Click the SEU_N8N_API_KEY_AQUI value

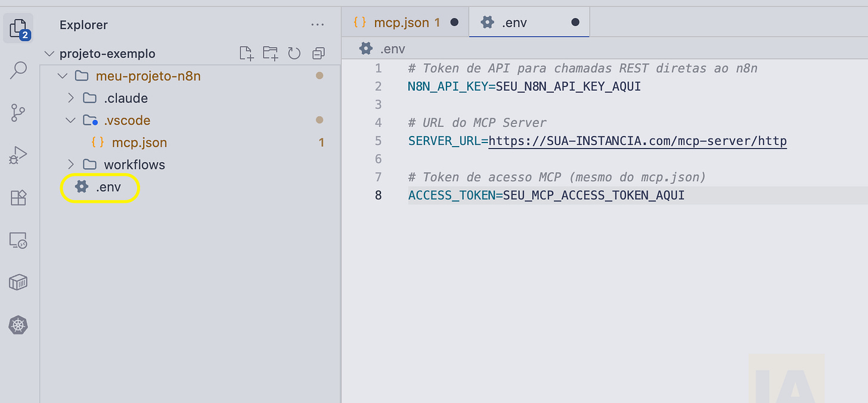point(569,86)
